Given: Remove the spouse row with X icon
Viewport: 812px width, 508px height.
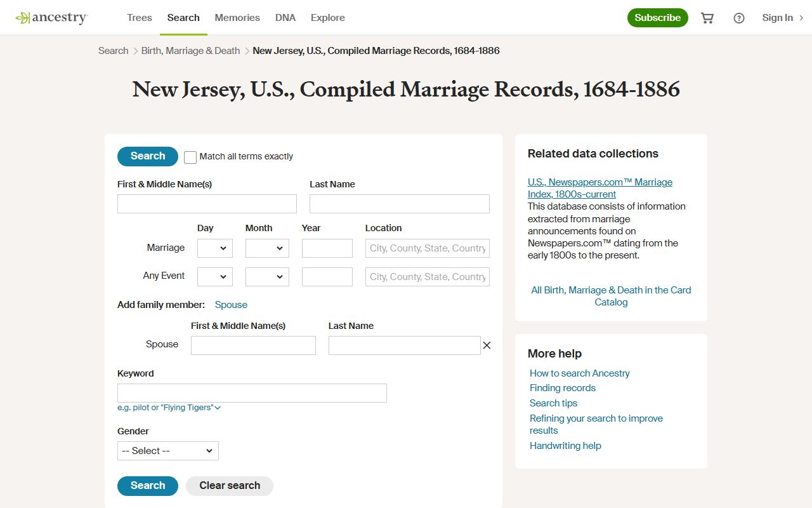Looking at the screenshot, I should pyautogui.click(x=487, y=345).
